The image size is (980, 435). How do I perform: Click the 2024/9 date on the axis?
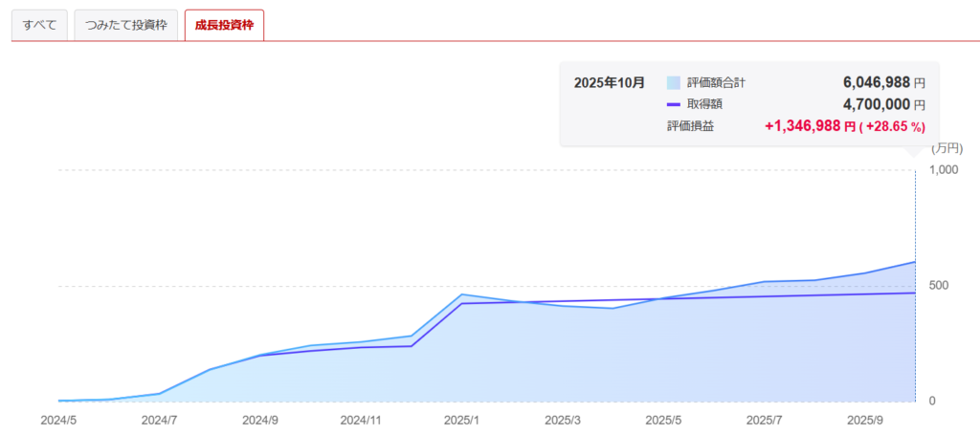260,419
